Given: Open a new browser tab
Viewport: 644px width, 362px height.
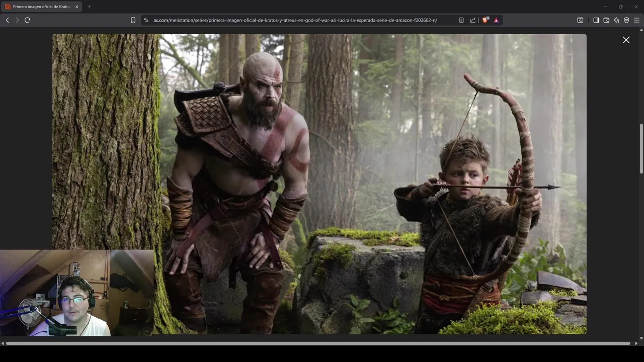Looking at the screenshot, I should [x=89, y=7].
